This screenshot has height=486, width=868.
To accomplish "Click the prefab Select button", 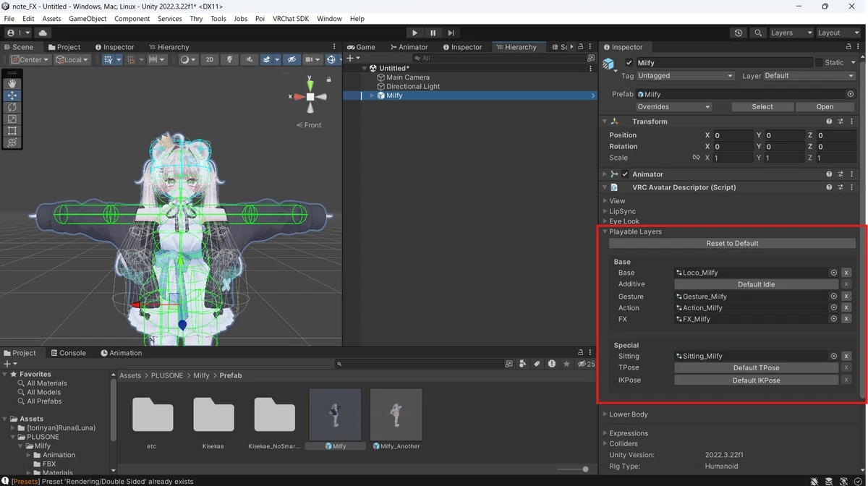I will (x=762, y=106).
